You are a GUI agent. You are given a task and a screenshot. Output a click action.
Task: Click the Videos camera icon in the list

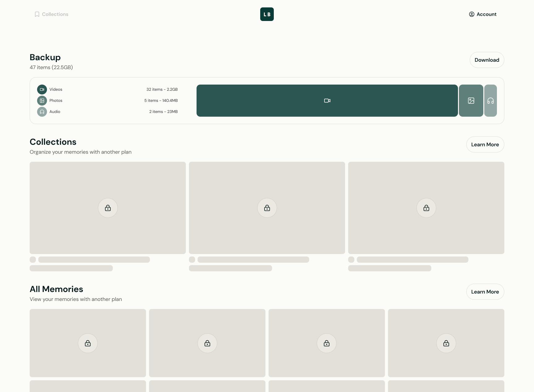42,90
